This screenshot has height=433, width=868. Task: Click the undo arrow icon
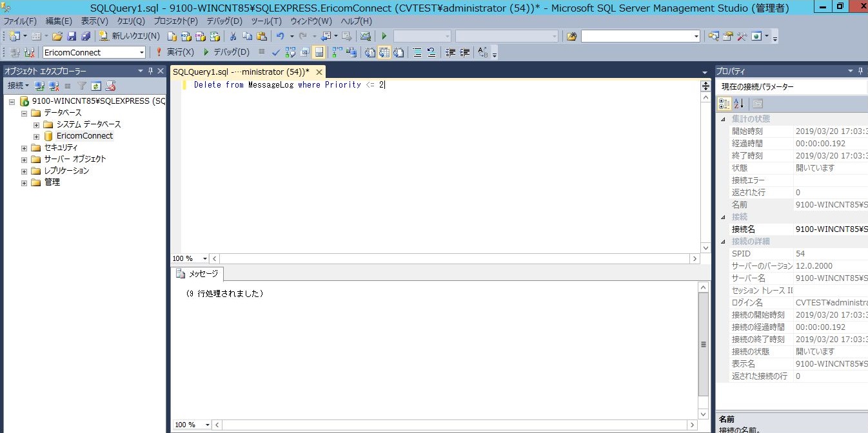click(x=280, y=36)
